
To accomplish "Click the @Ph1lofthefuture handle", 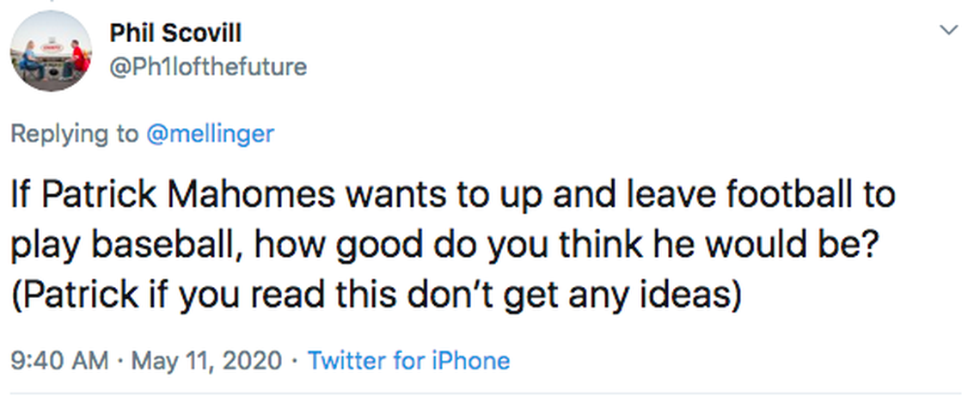I will [208, 66].
